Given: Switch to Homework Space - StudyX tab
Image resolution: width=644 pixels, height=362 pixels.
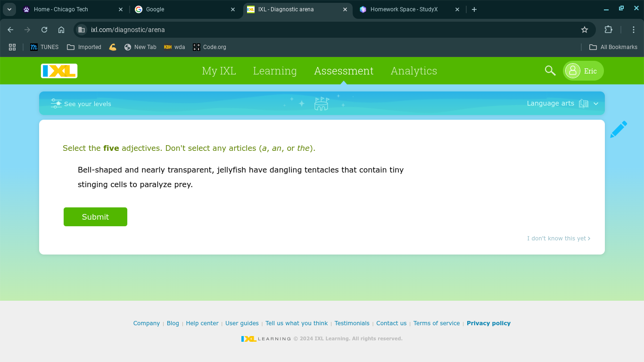Looking at the screenshot, I should (x=409, y=9).
